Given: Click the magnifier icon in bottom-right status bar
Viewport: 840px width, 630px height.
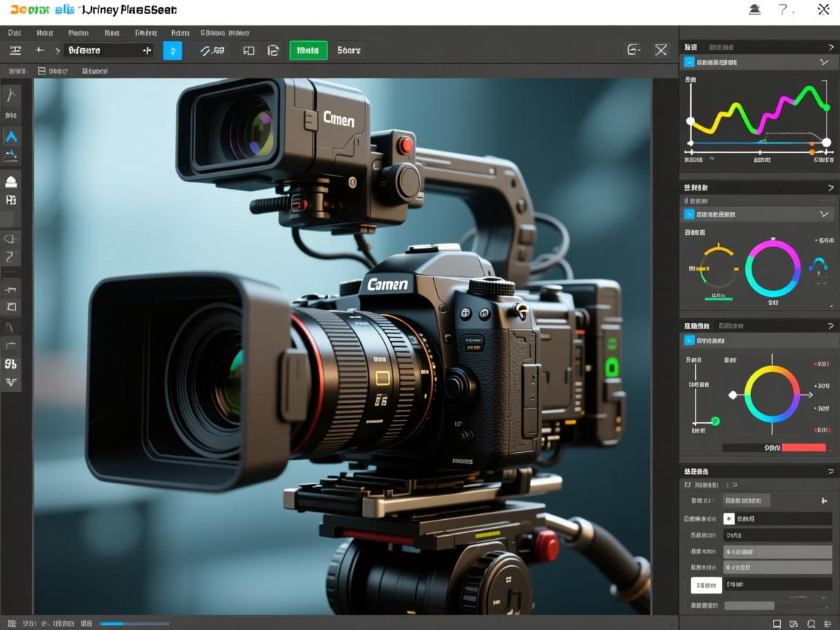Looking at the screenshot, I should point(812,623).
